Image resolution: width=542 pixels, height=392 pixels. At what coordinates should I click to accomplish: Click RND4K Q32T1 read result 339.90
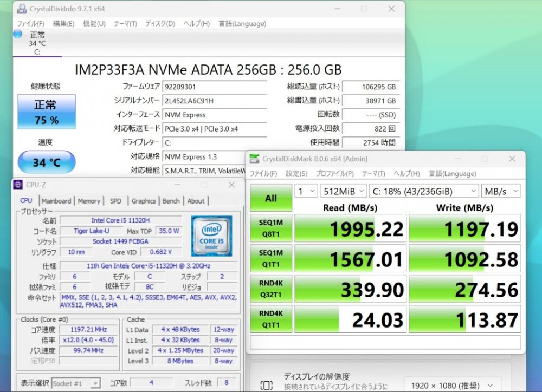[x=351, y=289]
